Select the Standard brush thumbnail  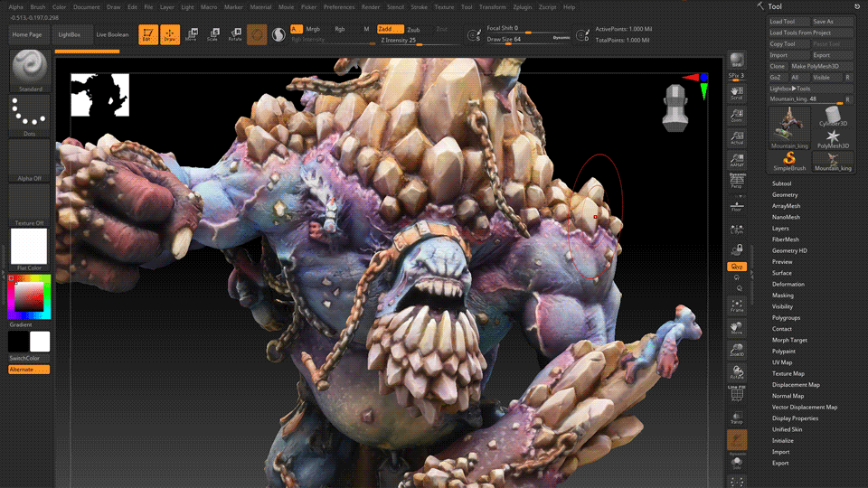tap(29, 70)
